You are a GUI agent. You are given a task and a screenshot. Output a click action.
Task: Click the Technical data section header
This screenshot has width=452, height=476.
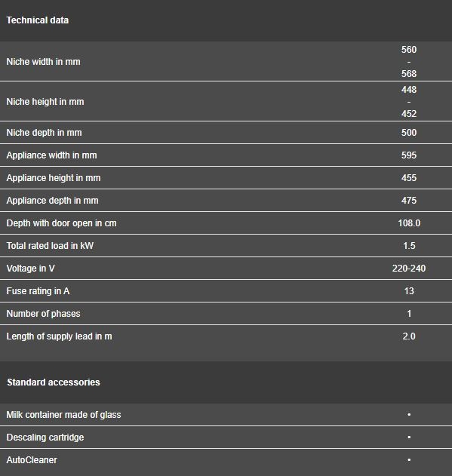(x=38, y=20)
